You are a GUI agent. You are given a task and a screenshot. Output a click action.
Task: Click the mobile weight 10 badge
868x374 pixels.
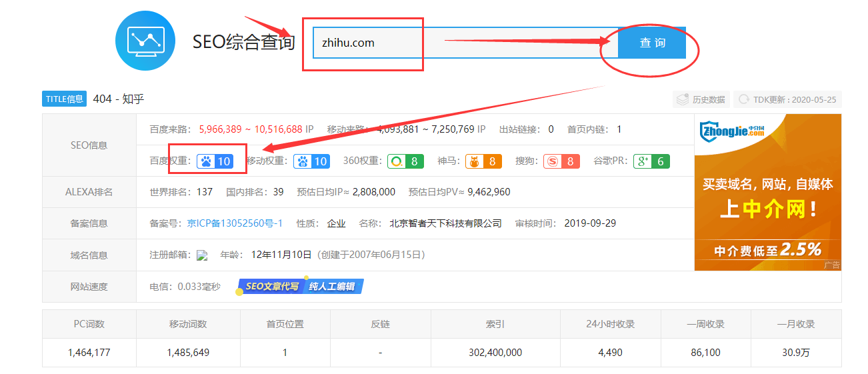(312, 161)
